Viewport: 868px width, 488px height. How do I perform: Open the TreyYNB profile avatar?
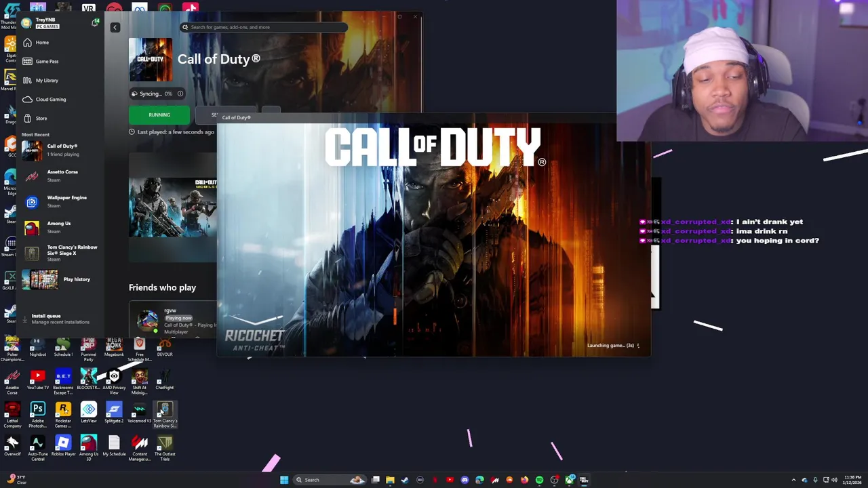tap(26, 23)
